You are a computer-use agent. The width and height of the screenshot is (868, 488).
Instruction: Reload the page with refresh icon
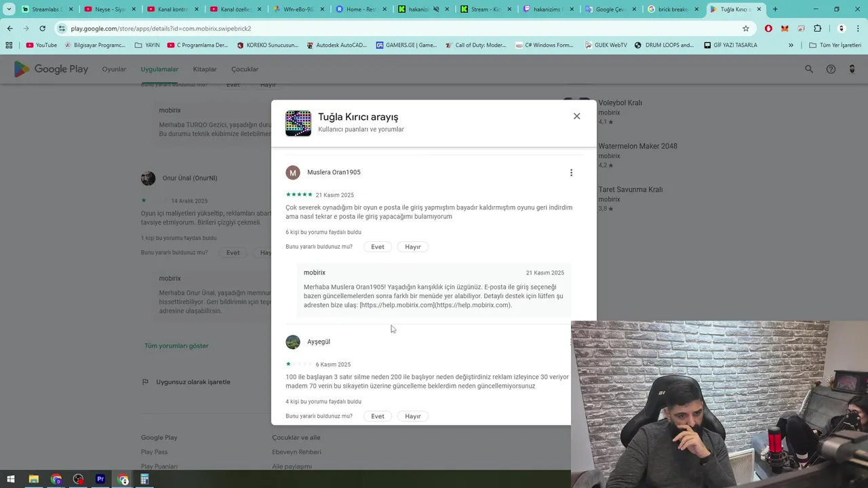point(42,28)
